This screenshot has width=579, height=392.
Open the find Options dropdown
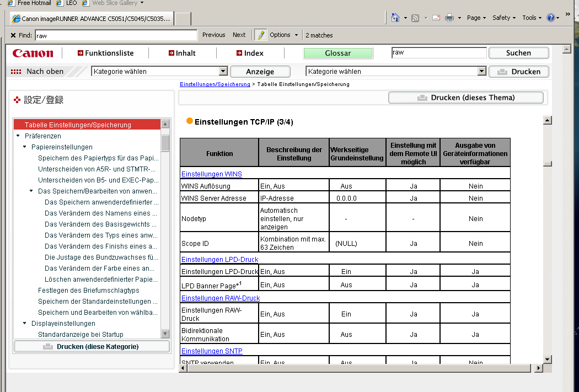click(x=283, y=35)
